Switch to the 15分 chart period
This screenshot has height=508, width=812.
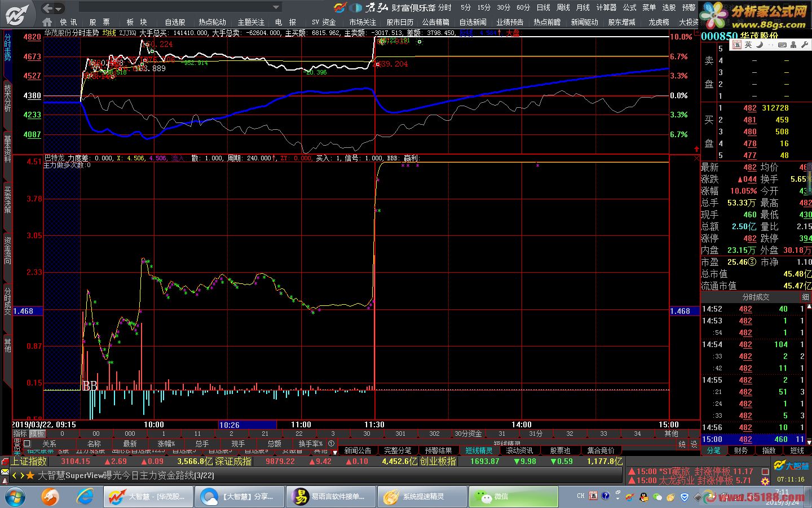tap(484, 7)
